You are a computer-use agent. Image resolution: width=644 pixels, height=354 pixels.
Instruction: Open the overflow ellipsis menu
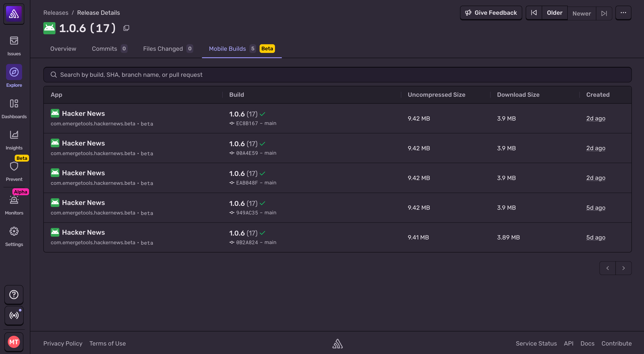coord(623,13)
